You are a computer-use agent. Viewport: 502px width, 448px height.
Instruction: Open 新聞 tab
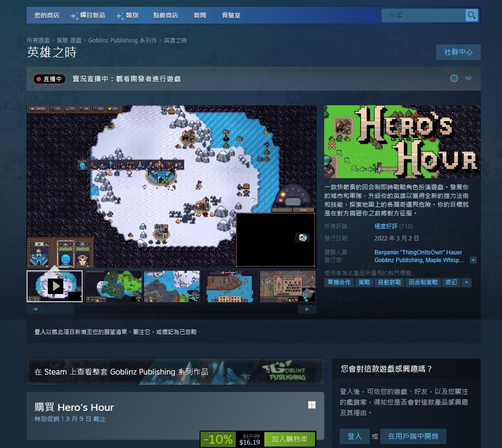click(200, 15)
